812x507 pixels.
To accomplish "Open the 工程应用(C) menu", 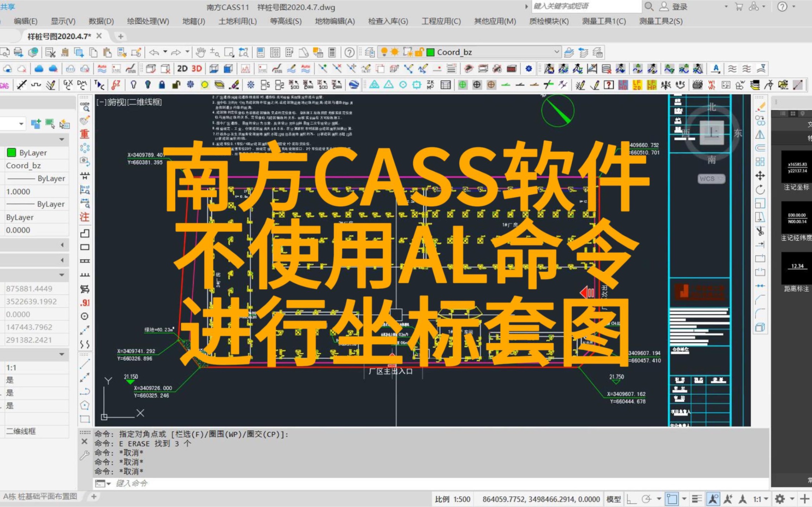I will (441, 21).
